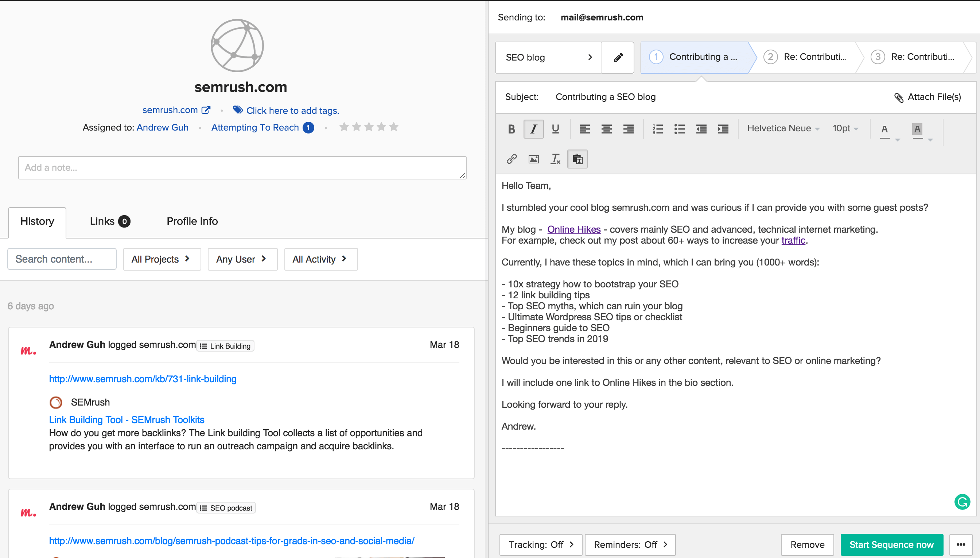The width and height of the screenshot is (980, 558).
Task: Click the insert image icon
Action: click(x=533, y=159)
